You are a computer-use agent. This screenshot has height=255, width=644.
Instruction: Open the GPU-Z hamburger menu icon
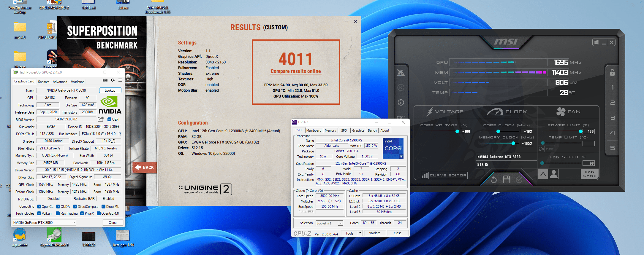coord(120,80)
